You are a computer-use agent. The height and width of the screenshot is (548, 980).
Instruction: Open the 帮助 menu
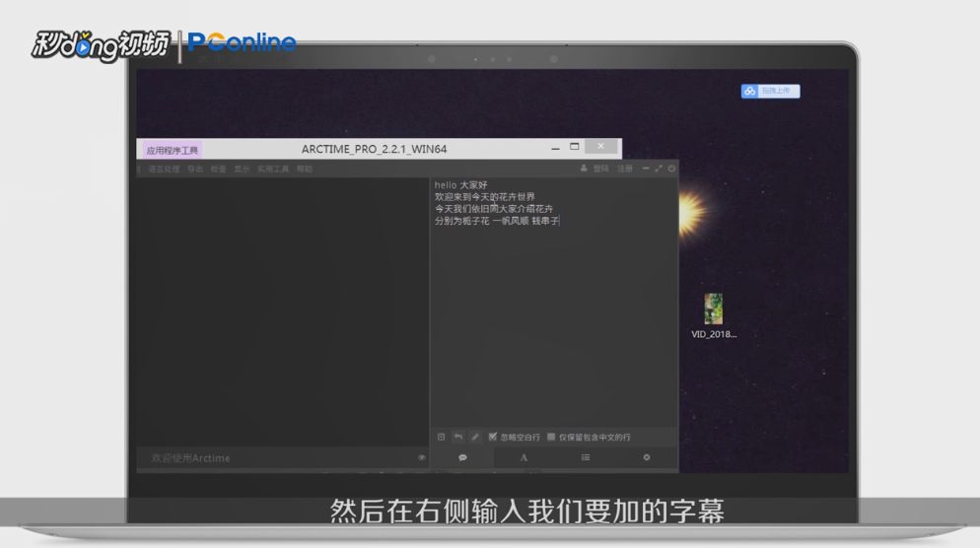[x=305, y=170]
